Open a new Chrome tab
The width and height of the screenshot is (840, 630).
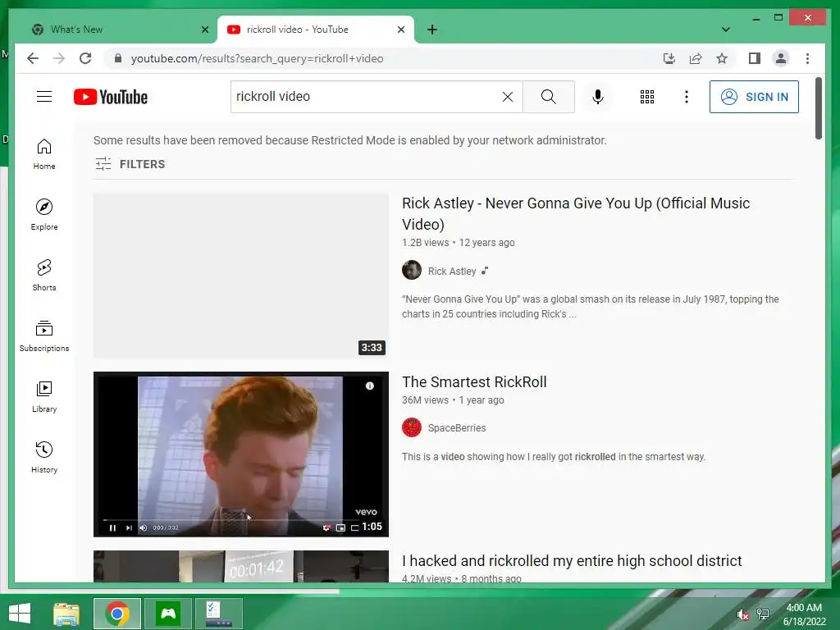pos(432,30)
